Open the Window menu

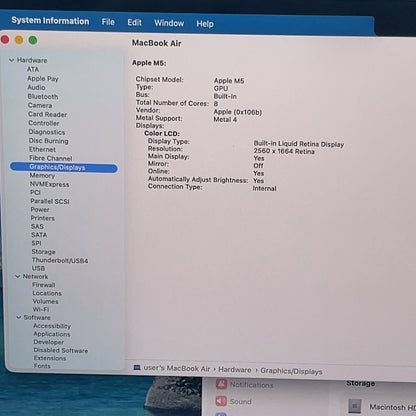(x=169, y=23)
